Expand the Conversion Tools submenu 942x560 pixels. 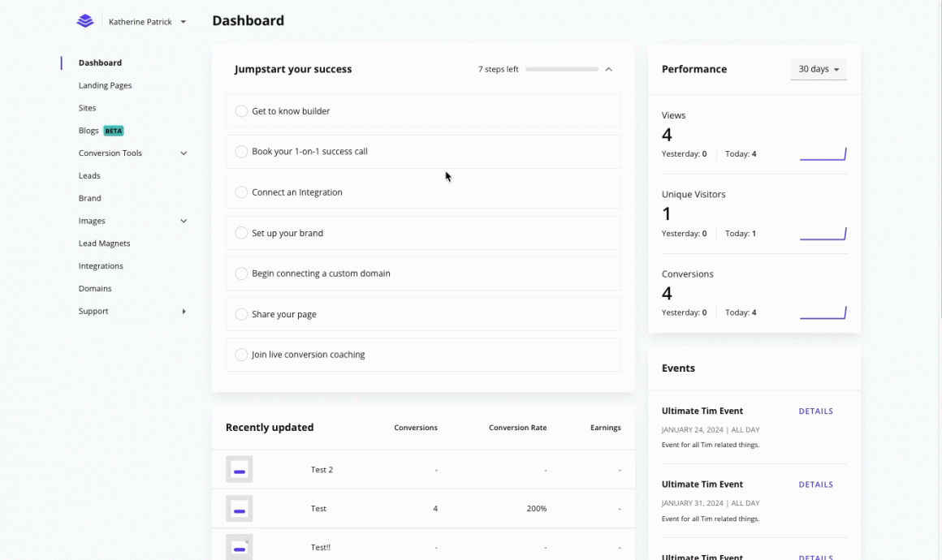[184, 153]
